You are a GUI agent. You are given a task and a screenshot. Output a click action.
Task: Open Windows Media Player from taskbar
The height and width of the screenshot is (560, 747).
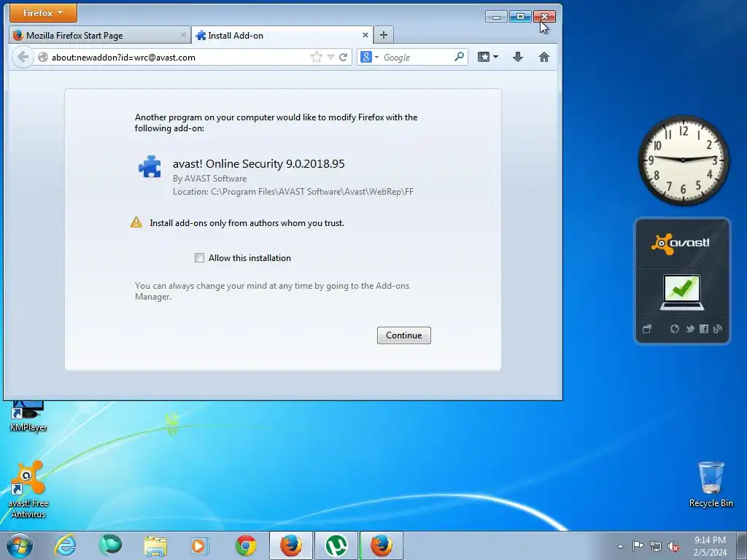pos(200,545)
